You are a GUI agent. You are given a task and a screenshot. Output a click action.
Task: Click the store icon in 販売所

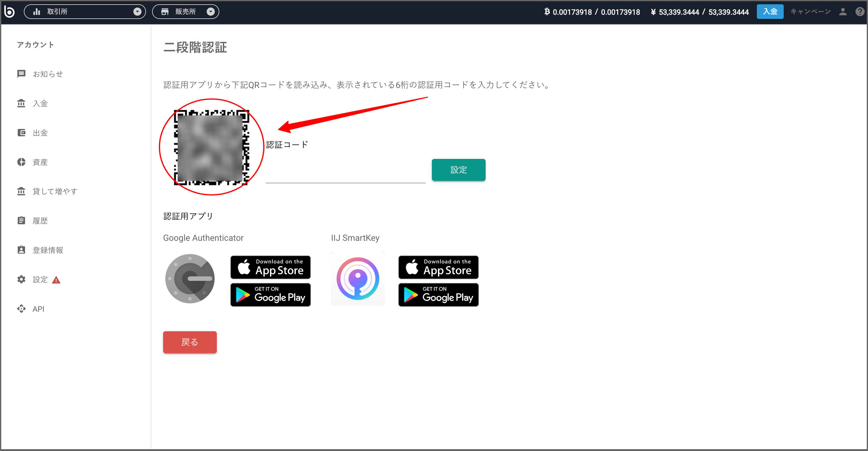pos(165,12)
